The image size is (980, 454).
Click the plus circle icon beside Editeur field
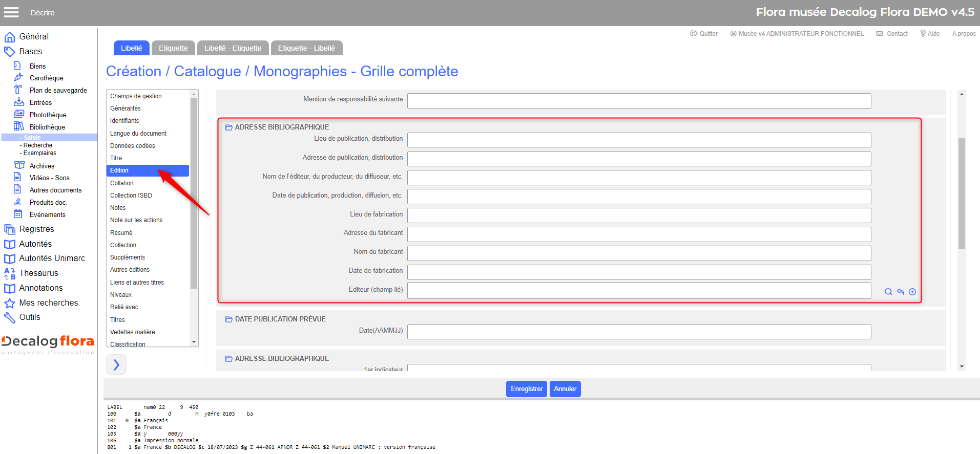point(912,292)
